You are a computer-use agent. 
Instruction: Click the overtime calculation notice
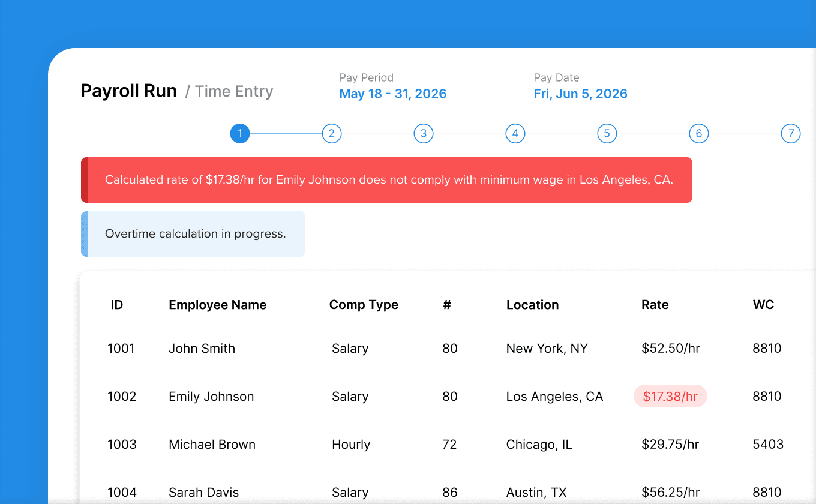click(x=195, y=233)
